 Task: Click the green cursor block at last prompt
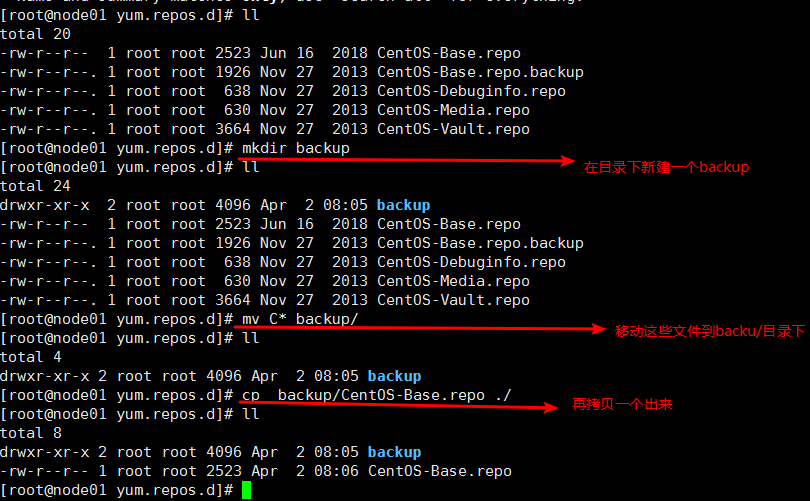click(x=246, y=490)
